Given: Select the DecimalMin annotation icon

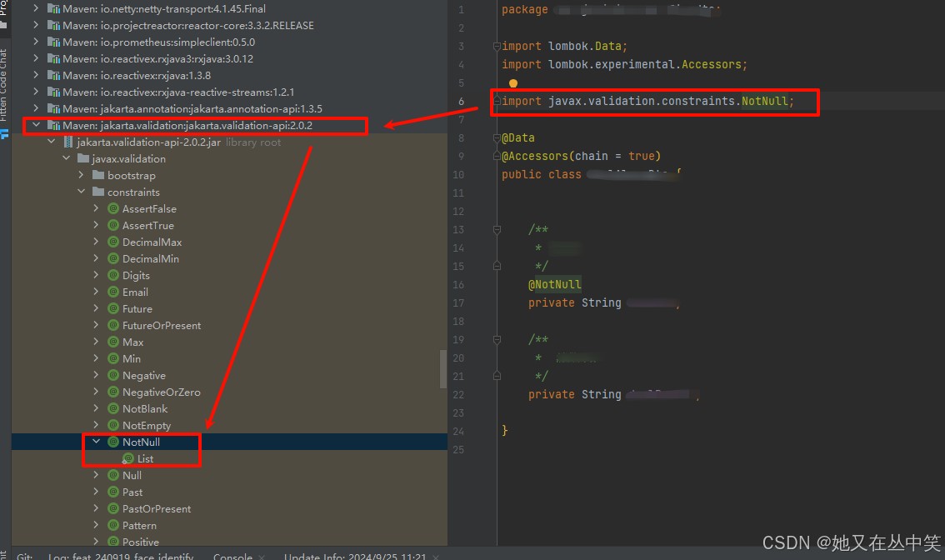Looking at the screenshot, I should pyautogui.click(x=112, y=258).
